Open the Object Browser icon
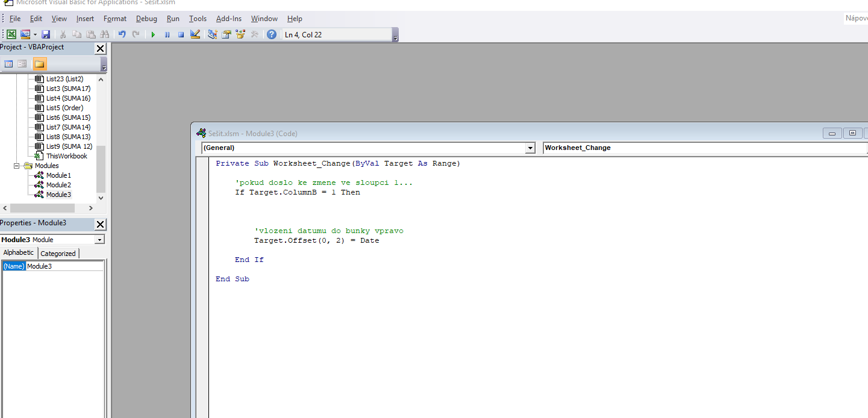 [240, 34]
